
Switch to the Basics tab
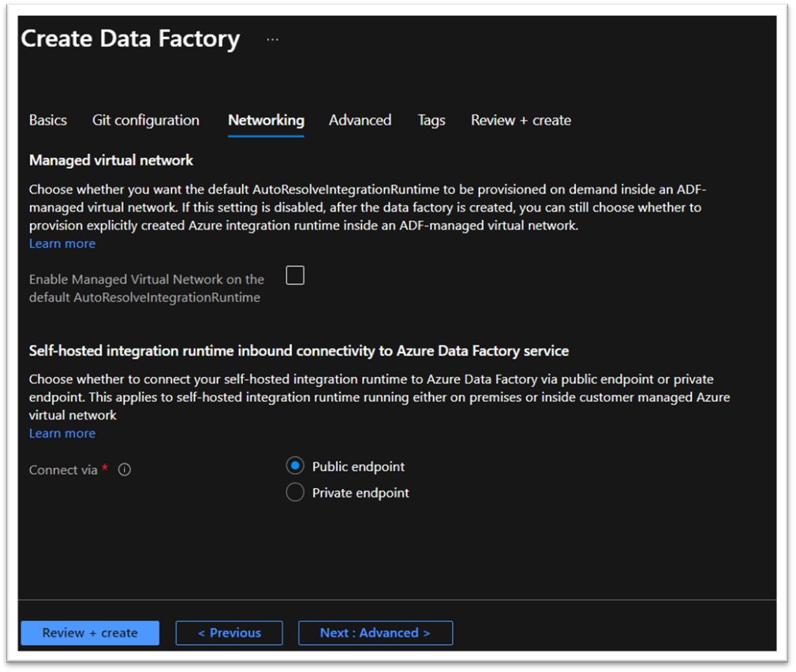[47, 121]
